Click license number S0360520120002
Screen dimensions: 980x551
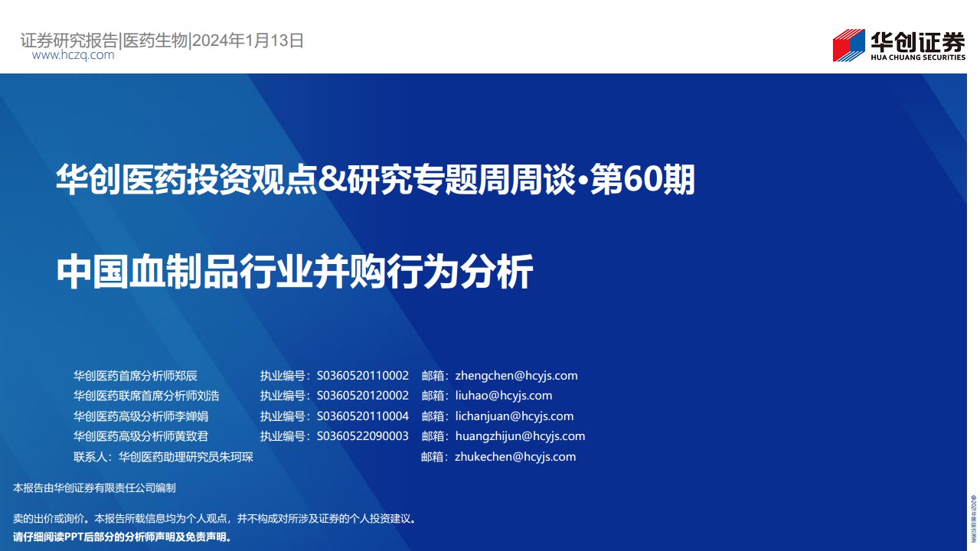pos(363,396)
